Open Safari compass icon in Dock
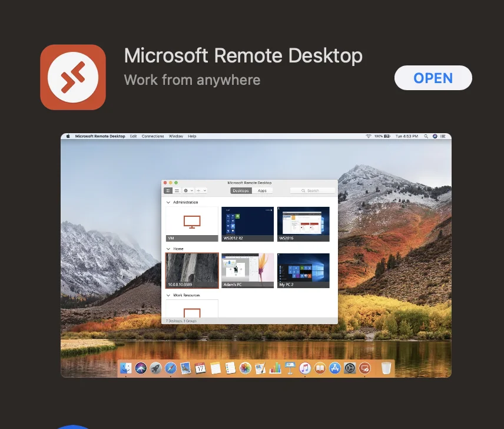The image size is (504, 429). click(x=171, y=368)
